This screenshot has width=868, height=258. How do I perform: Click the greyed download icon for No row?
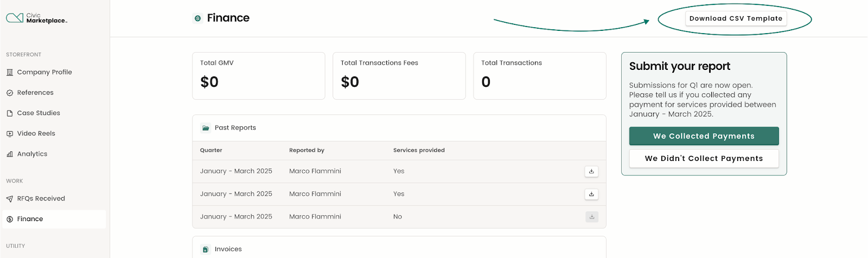(x=592, y=217)
